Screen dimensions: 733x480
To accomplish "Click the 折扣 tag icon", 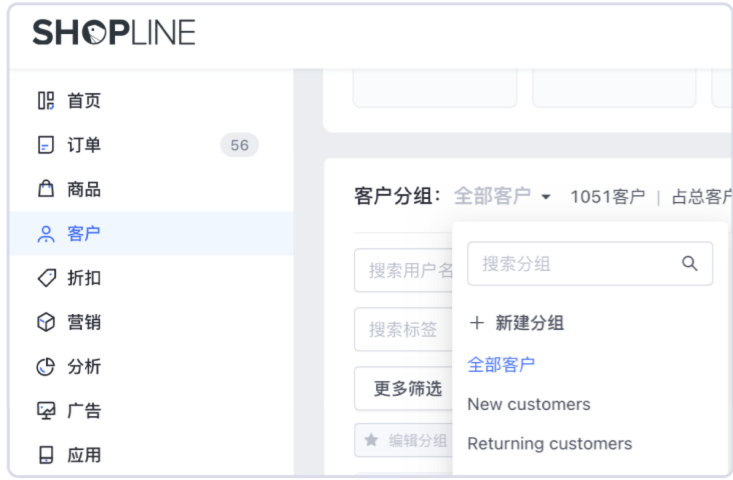I will 46,278.
